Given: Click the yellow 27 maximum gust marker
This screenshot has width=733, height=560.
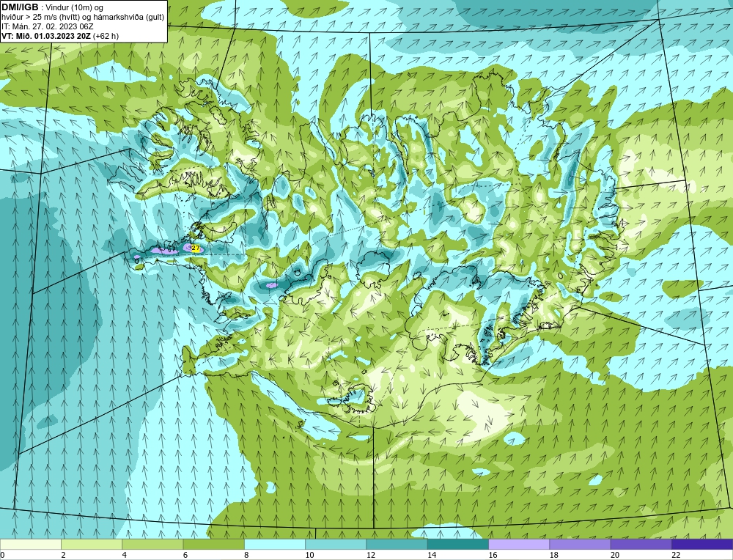Looking at the screenshot, I should pyautogui.click(x=196, y=248).
